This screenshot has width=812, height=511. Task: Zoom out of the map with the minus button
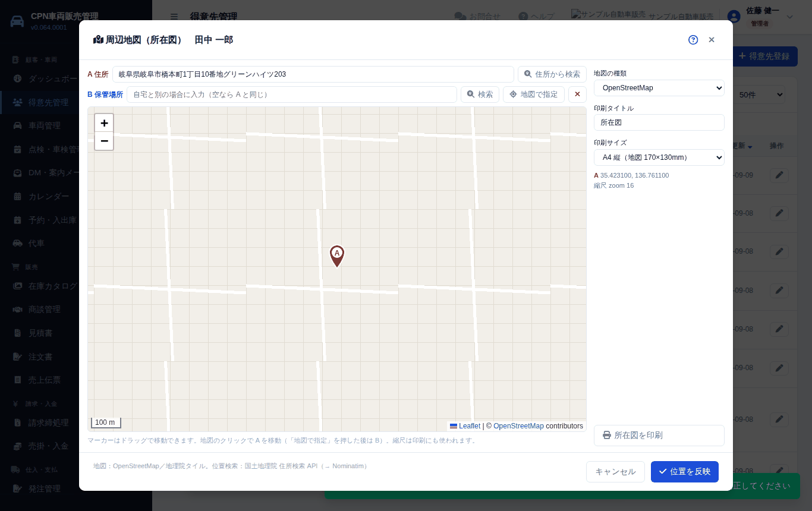[x=104, y=141]
